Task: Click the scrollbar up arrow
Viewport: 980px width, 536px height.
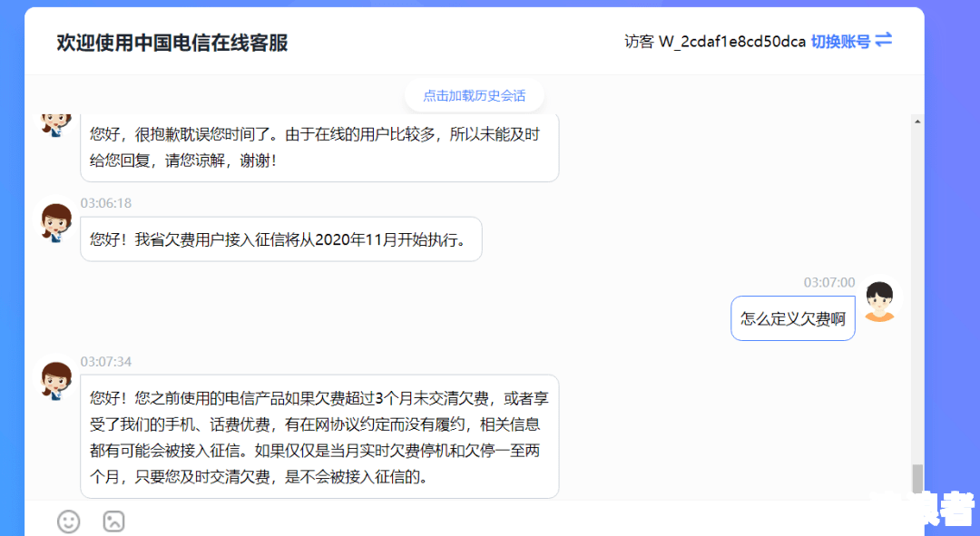Action: pyautogui.click(x=916, y=122)
